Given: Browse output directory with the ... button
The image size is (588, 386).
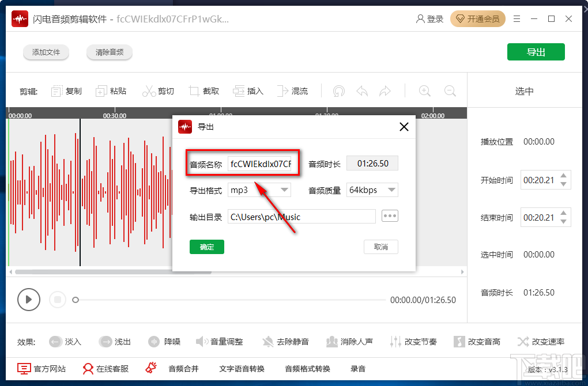Looking at the screenshot, I should [390, 215].
